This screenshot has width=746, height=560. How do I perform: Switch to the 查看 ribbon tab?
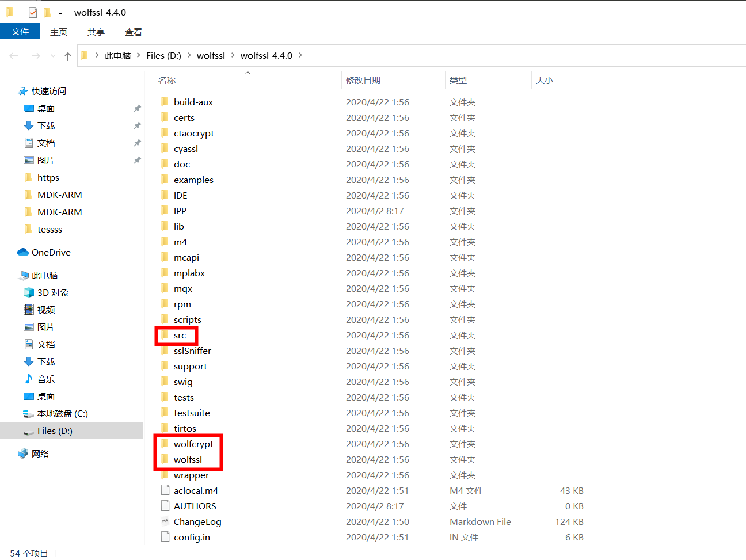click(x=134, y=32)
